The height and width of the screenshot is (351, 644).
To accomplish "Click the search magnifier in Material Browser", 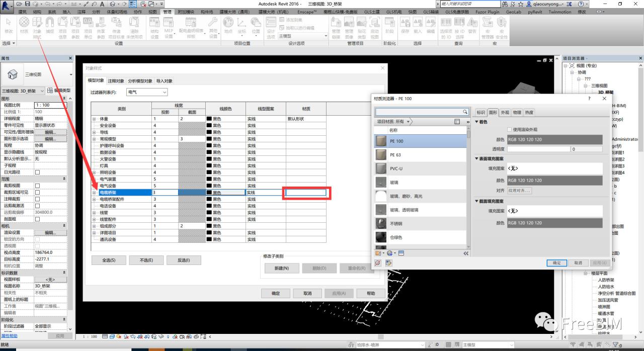I will 465,112.
